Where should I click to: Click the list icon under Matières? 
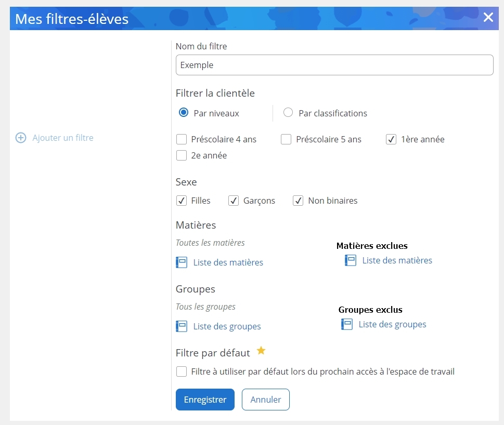182,262
